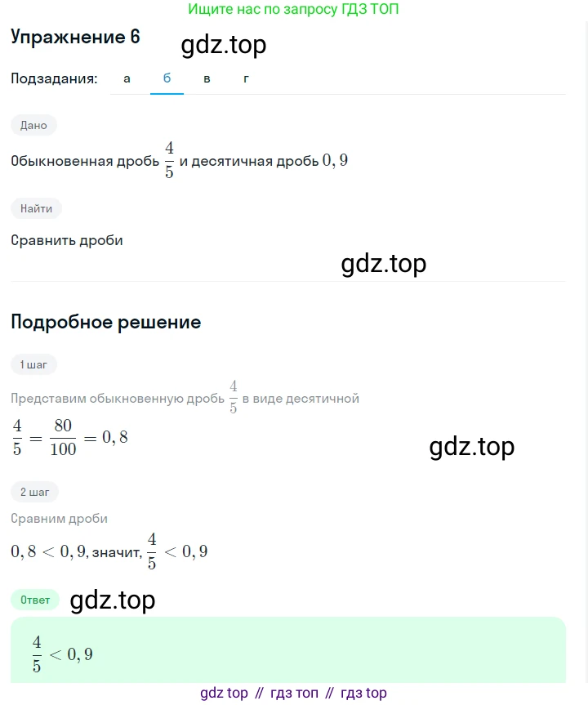Click the Дано badge

click(34, 125)
